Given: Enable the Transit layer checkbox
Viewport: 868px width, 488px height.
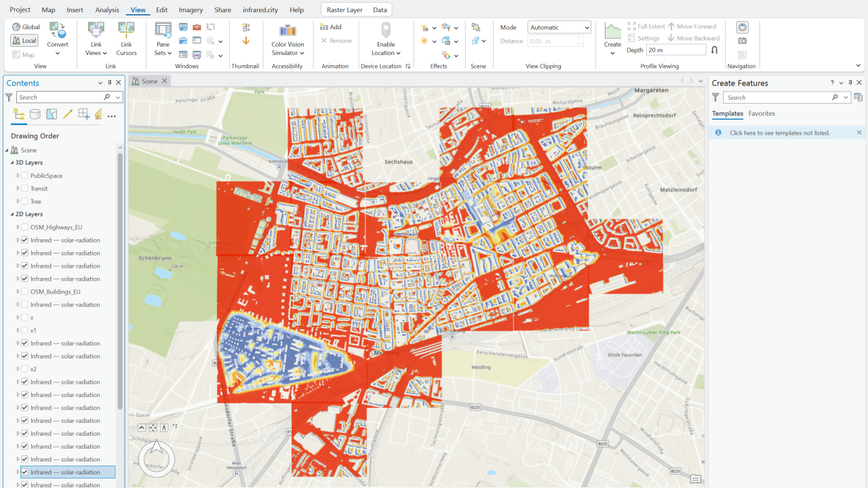Looking at the screenshot, I should coord(25,188).
